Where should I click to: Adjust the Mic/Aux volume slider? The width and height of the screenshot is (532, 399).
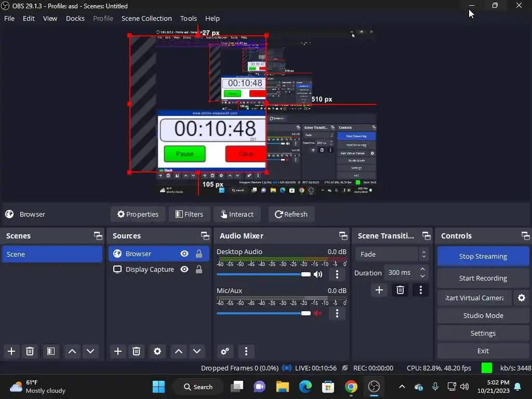click(263, 313)
